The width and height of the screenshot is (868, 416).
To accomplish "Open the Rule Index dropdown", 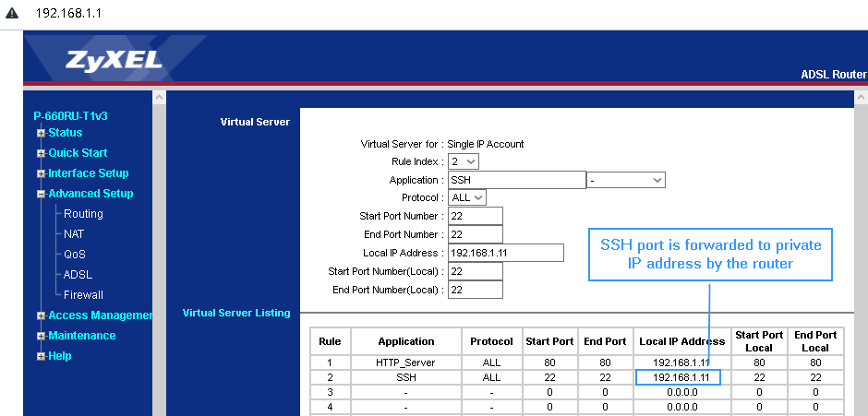I will pyautogui.click(x=463, y=161).
